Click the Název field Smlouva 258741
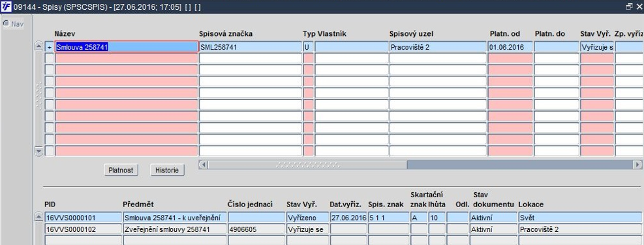This screenshot has height=245, width=644. pyautogui.click(x=127, y=47)
